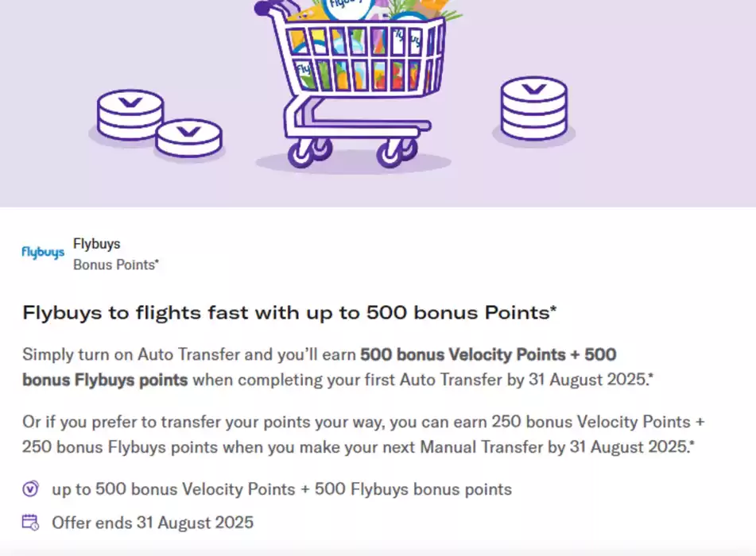This screenshot has height=556, width=756.
Task: Click the single low coin beside the stack
Action: (188, 137)
